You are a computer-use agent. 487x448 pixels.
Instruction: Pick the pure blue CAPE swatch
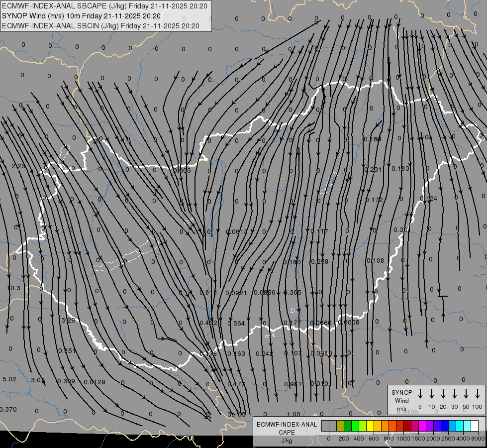(x=444, y=426)
